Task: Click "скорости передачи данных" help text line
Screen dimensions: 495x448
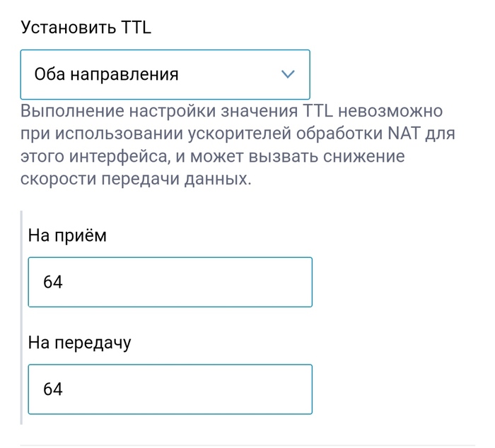Action: pos(136,179)
